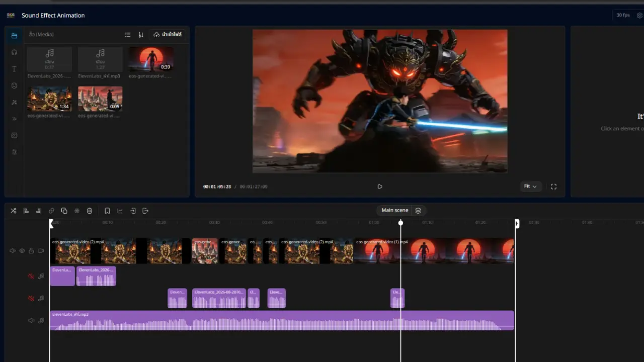Delete the selected clip with trash icon
Viewport: 644px width, 362px height.
point(90,211)
